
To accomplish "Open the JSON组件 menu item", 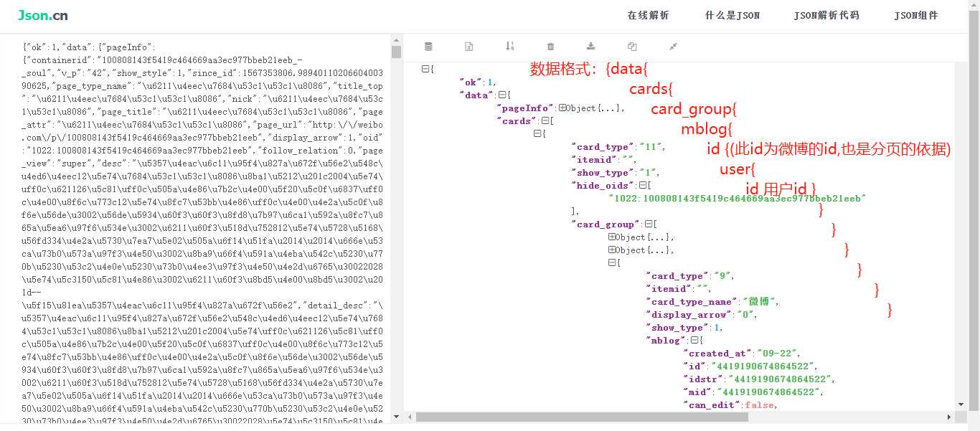I will (x=916, y=15).
